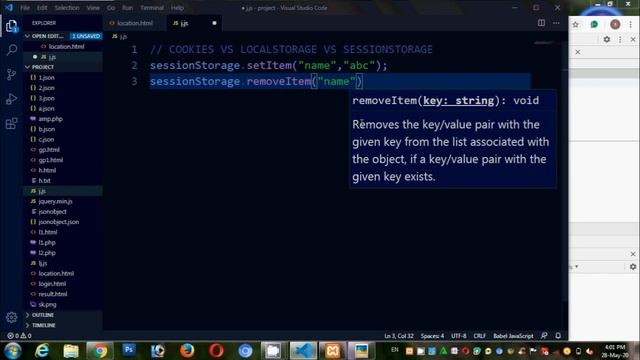Image resolution: width=640 pixels, height=360 pixels.
Task: Split the editor to the right
Action: click(x=541, y=23)
